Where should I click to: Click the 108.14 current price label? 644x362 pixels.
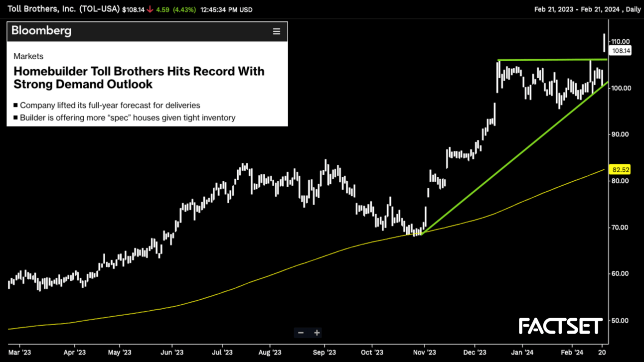[621, 51]
